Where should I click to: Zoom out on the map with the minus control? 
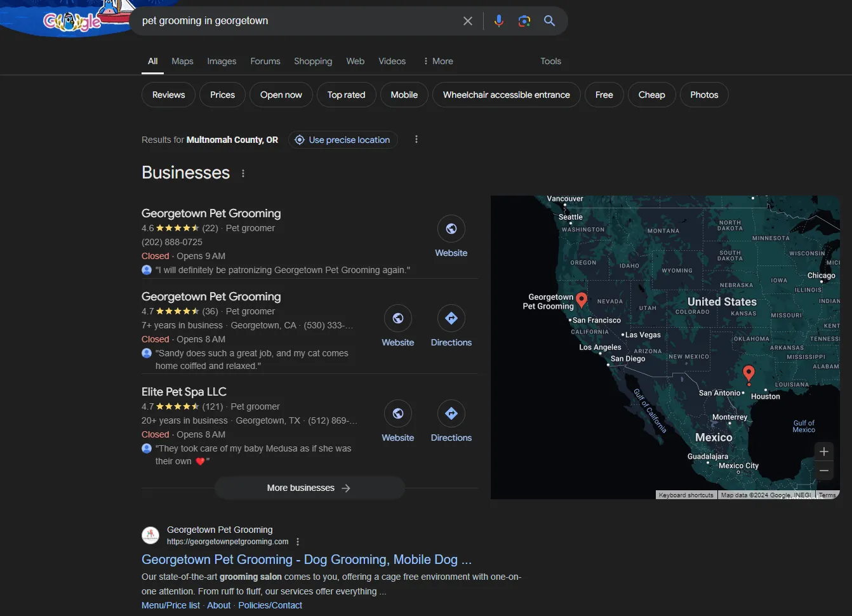[x=823, y=471]
